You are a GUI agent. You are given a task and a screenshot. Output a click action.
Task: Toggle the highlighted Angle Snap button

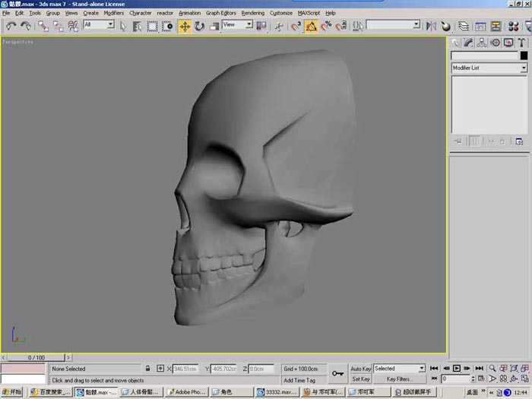(x=311, y=26)
